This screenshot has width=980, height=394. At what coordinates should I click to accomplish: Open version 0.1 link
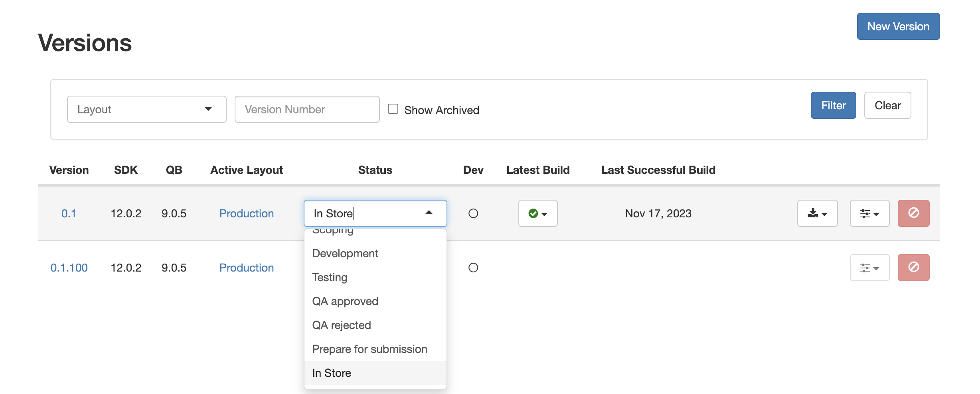click(x=69, y=213)
